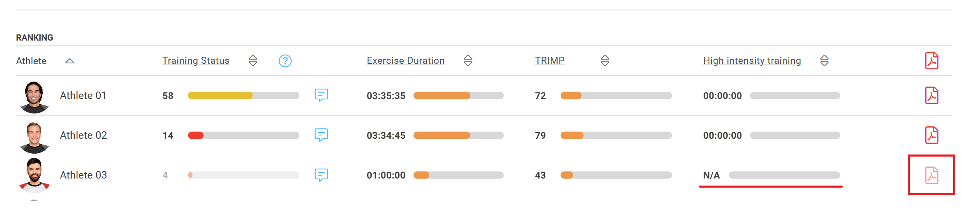This screenshot has height=210, width=980.
Task: Open High intensity training column link
Action: 752,60
